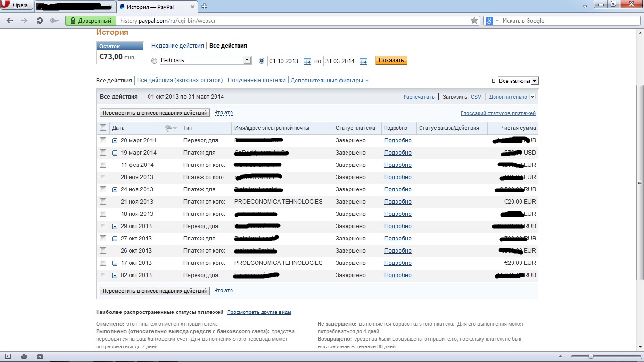The width and height of the screenshot is (644, 362).
Task: Check the select-all checkbox in table header
Action: (103, 128)
